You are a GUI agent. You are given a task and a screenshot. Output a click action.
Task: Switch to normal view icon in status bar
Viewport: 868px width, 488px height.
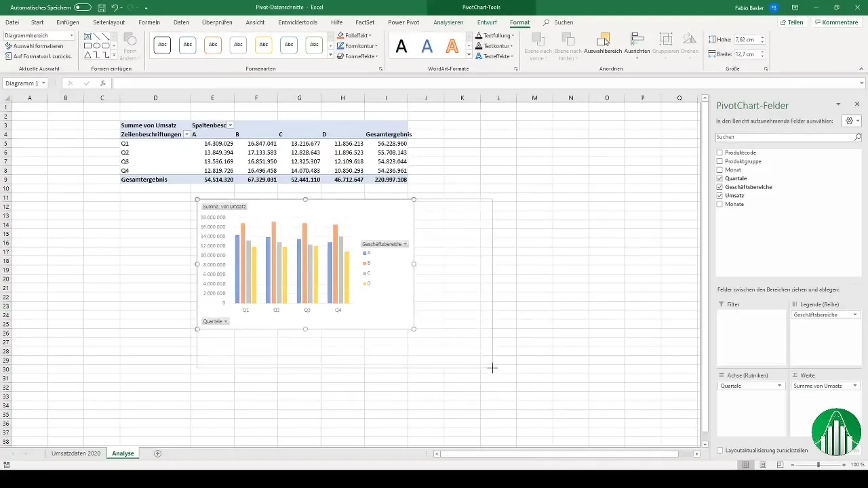click(x=745, y=465)
